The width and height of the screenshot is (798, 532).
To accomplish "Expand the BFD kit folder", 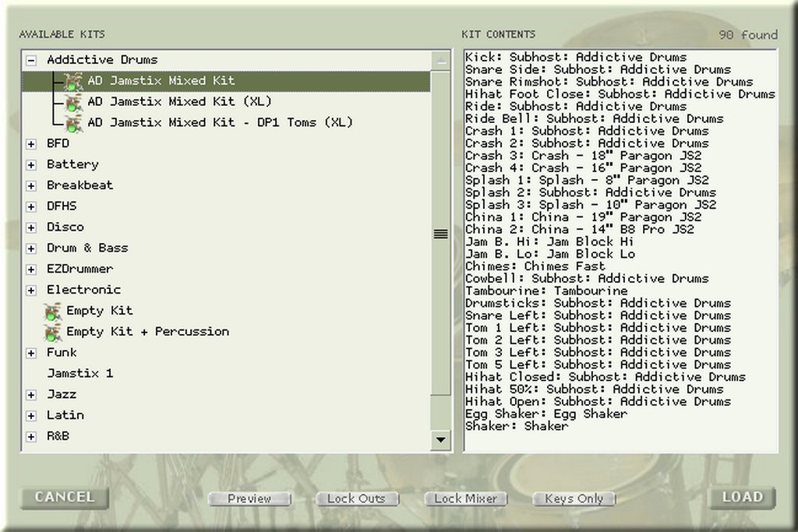I will tap(31, 144).
